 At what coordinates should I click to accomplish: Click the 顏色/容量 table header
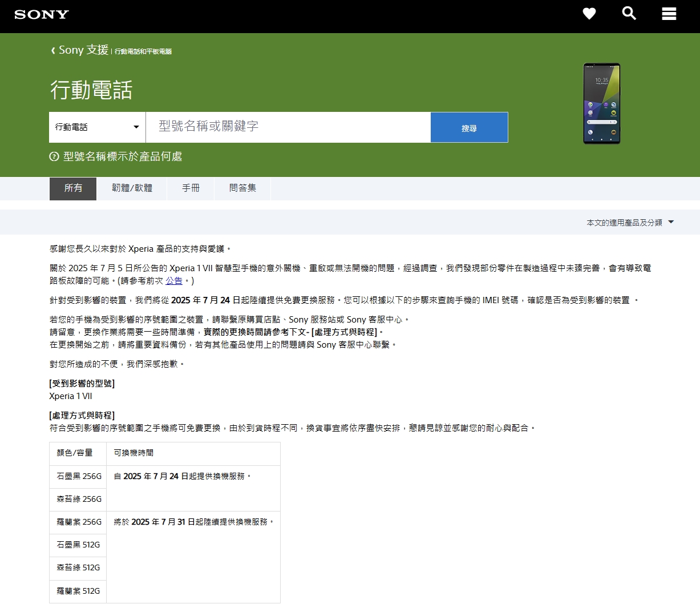(x=78, y=453)
